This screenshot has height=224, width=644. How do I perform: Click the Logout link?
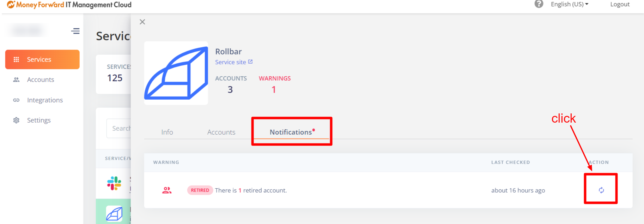620,4
